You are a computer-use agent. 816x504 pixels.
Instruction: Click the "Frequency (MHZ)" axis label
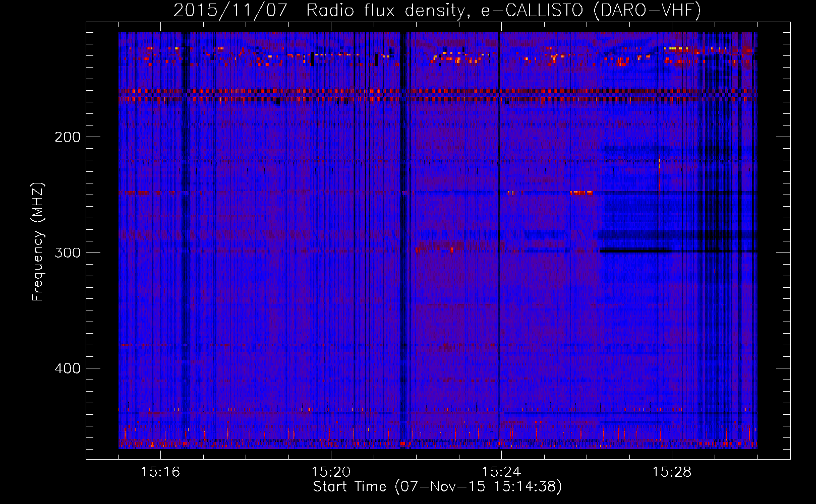tap(38, 242)
